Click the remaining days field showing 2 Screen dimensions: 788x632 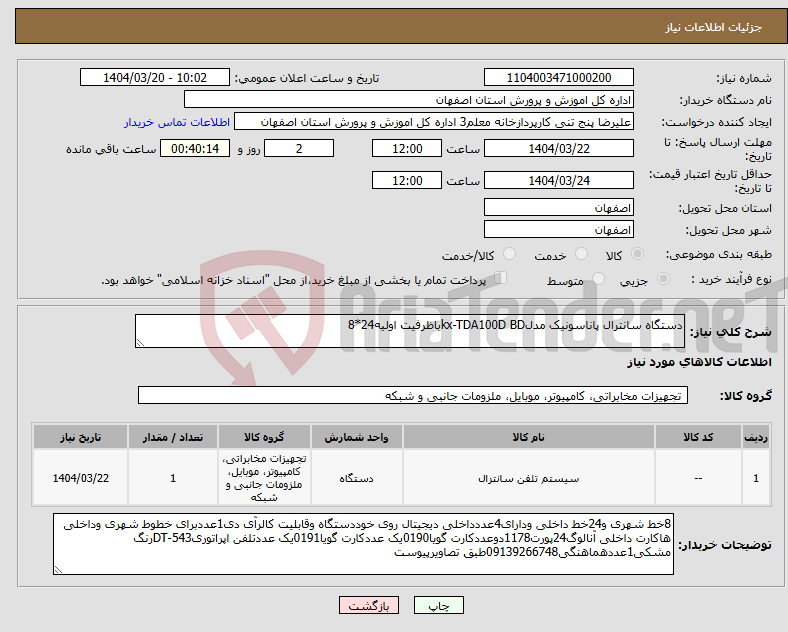(x=299, y=149)
